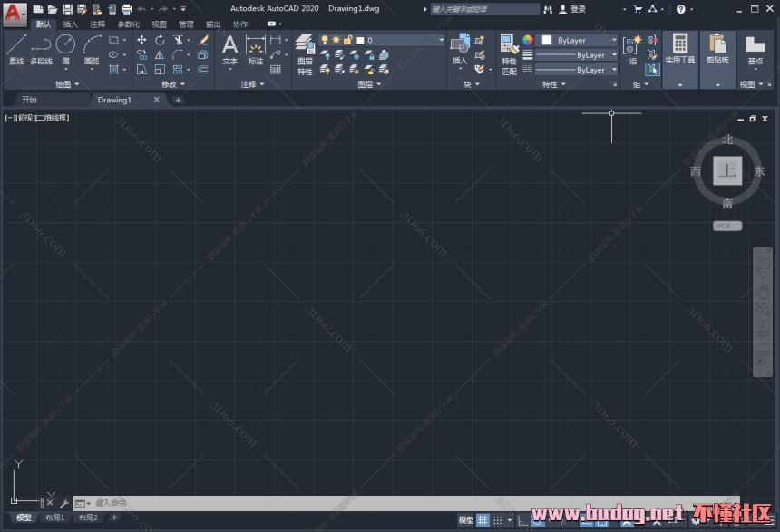
Task: Expand the 块 block panel
Action: pos(471,84)
